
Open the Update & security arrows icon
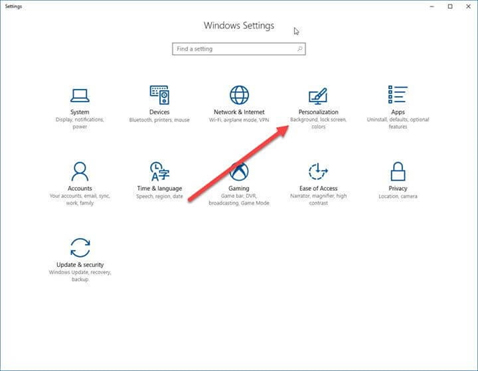point(80,248)
